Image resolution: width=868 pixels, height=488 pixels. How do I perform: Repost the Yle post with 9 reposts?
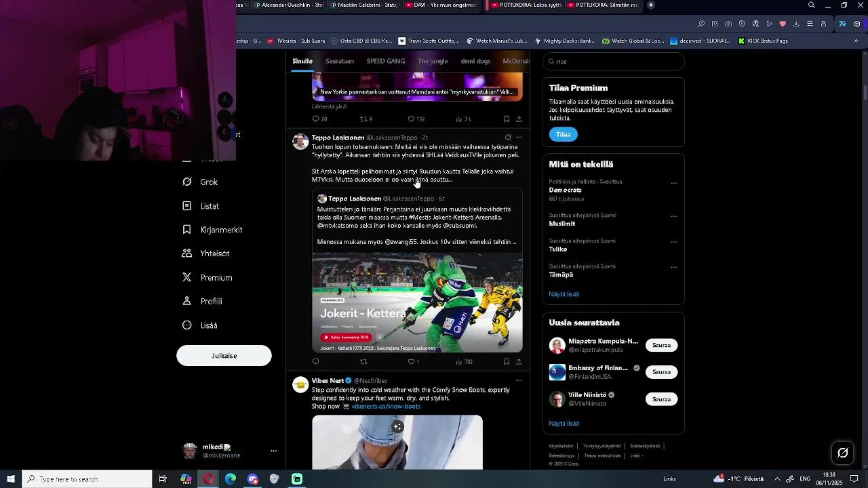click(366, 119)
